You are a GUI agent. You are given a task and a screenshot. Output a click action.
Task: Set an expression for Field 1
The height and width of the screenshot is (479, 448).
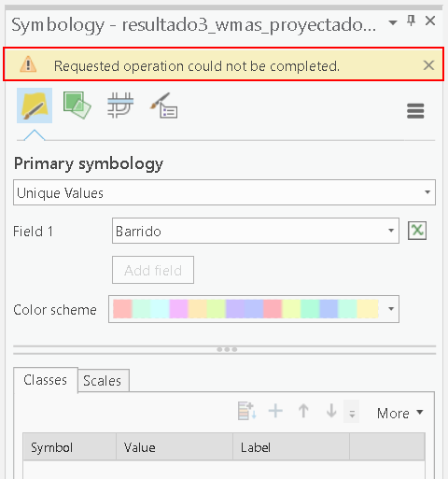[417, 231]
